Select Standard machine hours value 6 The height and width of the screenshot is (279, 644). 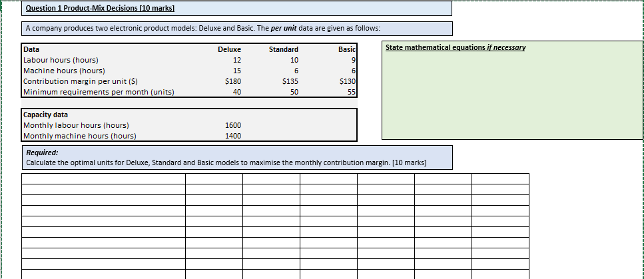click(x=296, y=71)
